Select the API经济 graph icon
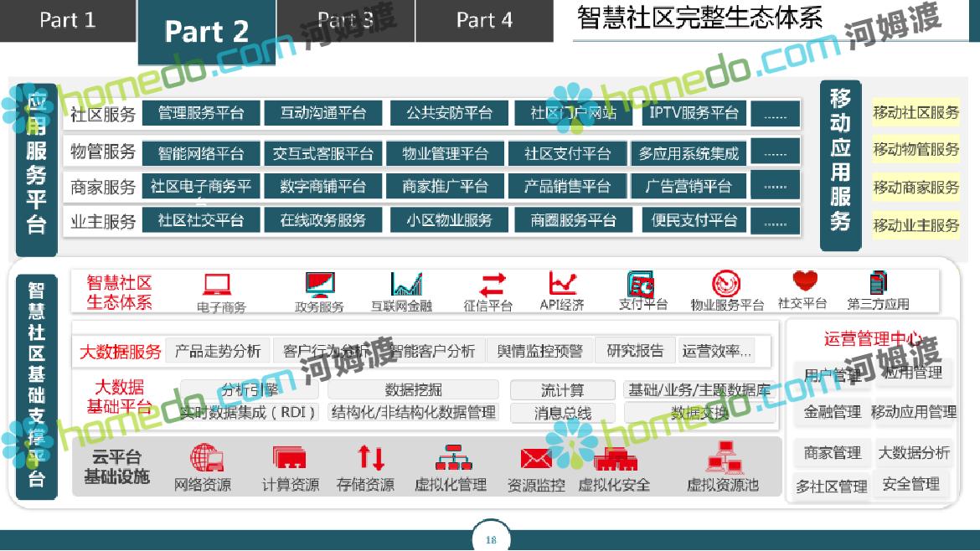Viewport: 980px width, 551px height. (x=562, y=283)
